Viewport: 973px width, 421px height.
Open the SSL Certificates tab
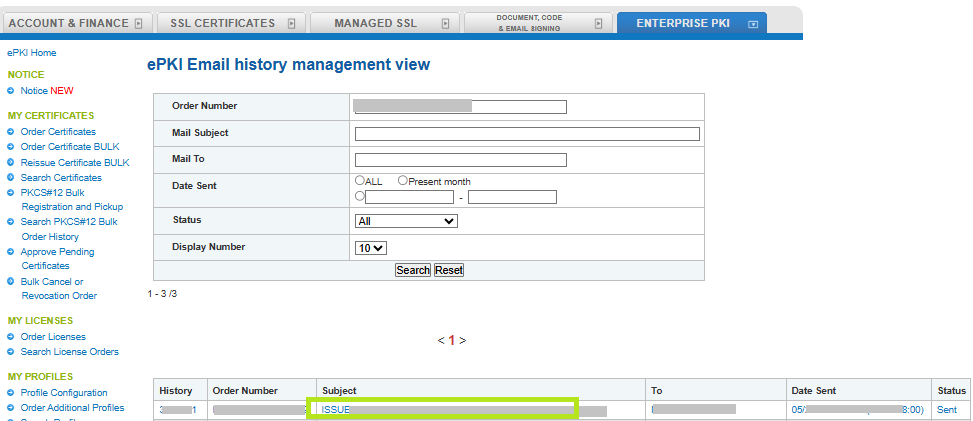pyautogui.click(x=231, y=23)
